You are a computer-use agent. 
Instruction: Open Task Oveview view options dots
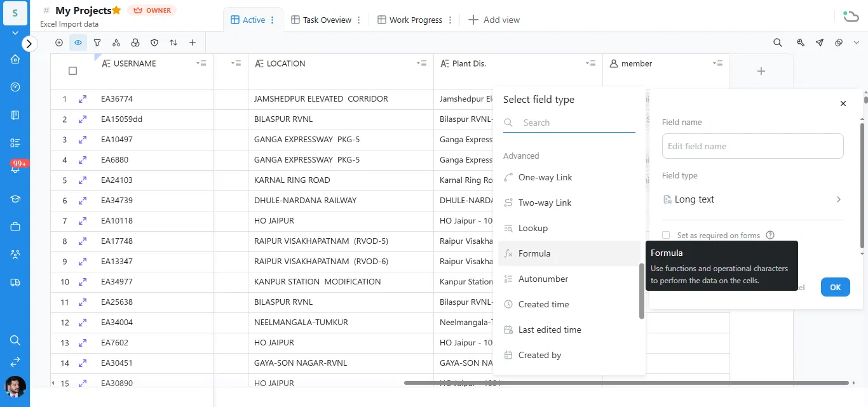359,20
